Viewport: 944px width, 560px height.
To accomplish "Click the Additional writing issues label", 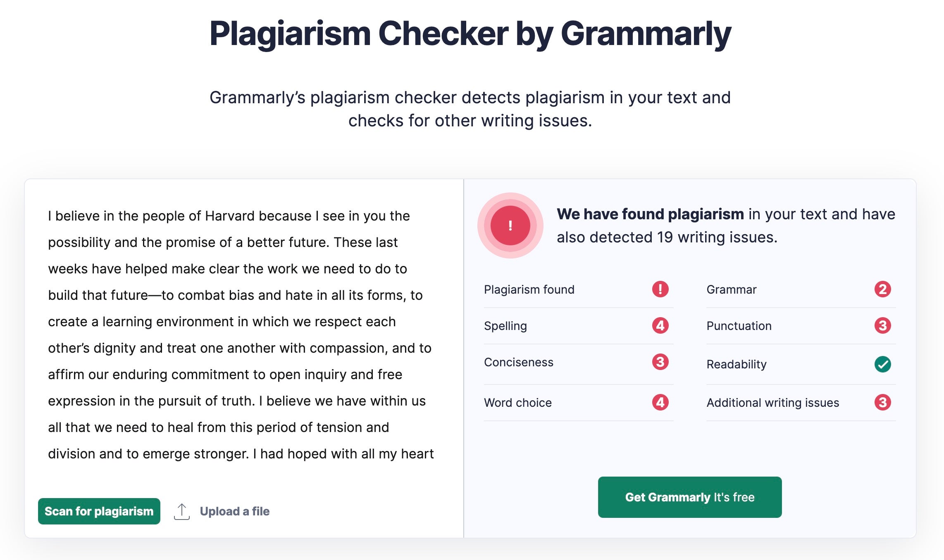I will coord(772,403).
